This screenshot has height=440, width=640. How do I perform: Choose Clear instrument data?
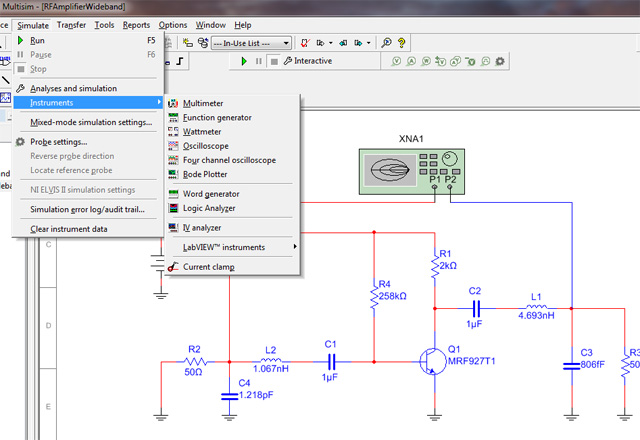(x=88, y=229)
